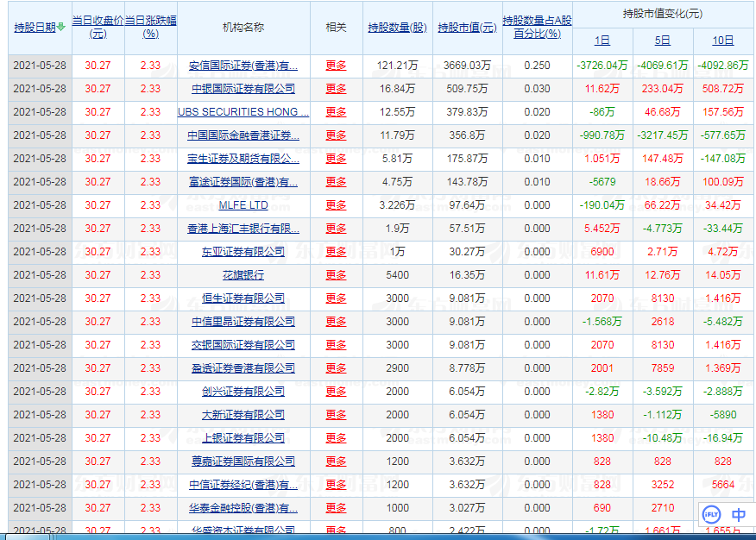Sort by 持股数量(股) column header

pyautogui.click(x=397, y=28)
